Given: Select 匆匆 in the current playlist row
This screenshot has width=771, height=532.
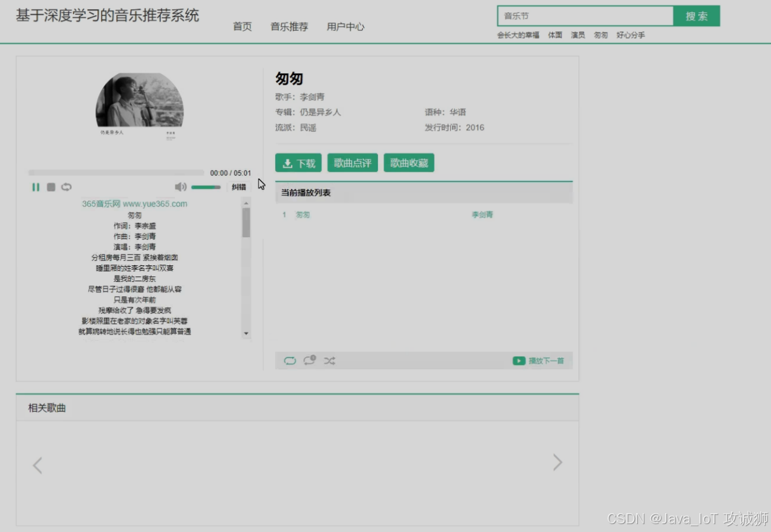Looking at the screenshot, I should (303, 215).
